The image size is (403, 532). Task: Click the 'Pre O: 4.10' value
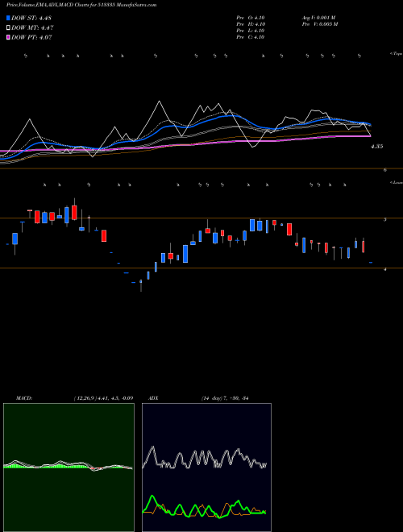pyautogui.click(x=251, y=18)
